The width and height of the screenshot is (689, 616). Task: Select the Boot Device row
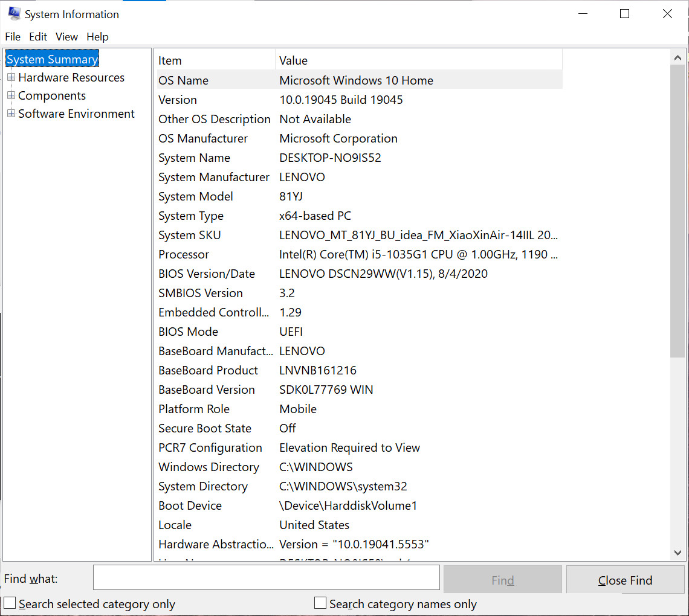click(360, 505)
